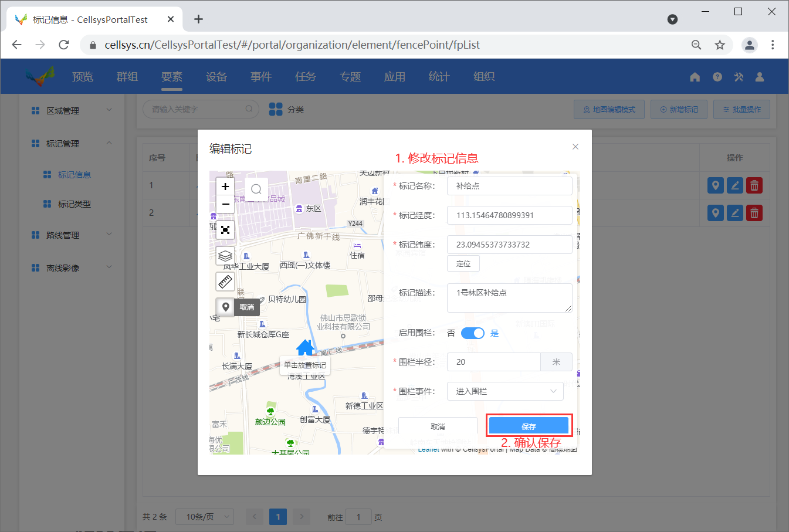The height and width of the screenshot is (532, 789).
Task: Click the 标记纬度 input field
Action: coord(510,245)
